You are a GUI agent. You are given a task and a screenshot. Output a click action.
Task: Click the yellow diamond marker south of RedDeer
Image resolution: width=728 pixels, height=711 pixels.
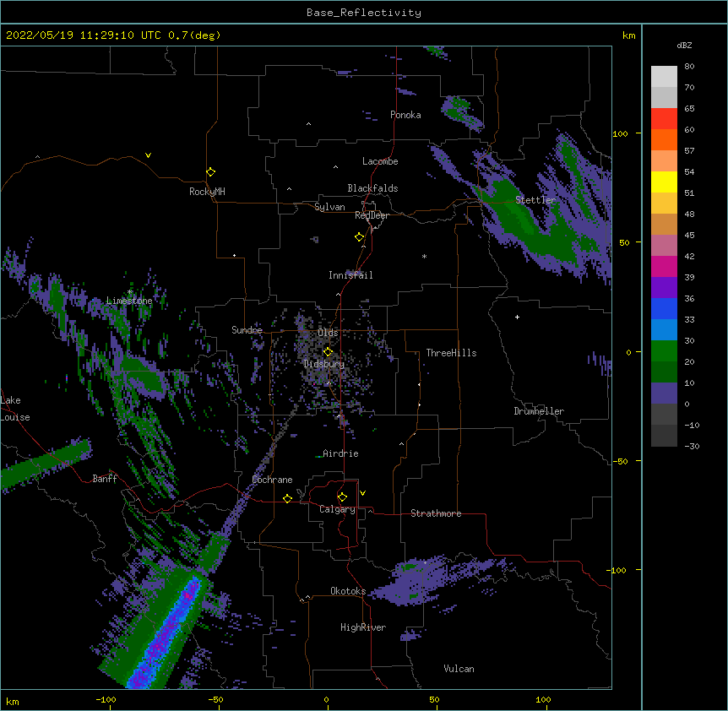point(360,237)
